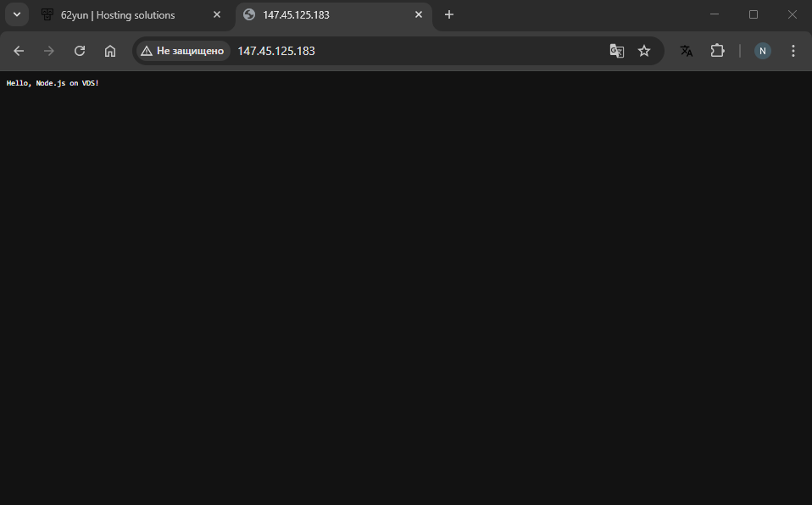Toggle the bookmark star for this page
Viewport: 812px width, 505px height.
644,51
